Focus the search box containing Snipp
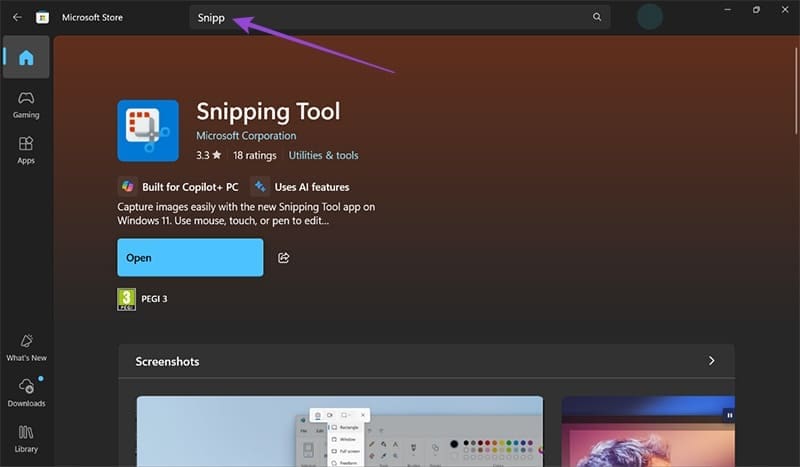This screenshot has height=467, width=800. coord(399,17)
